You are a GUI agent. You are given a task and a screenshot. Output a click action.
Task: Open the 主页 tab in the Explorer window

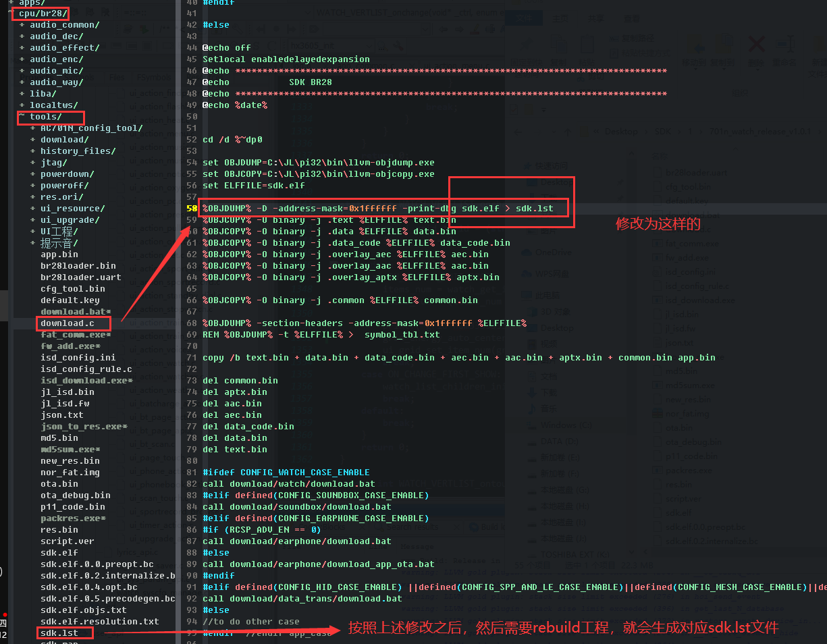pyautogui.click(x=560, y=19)
